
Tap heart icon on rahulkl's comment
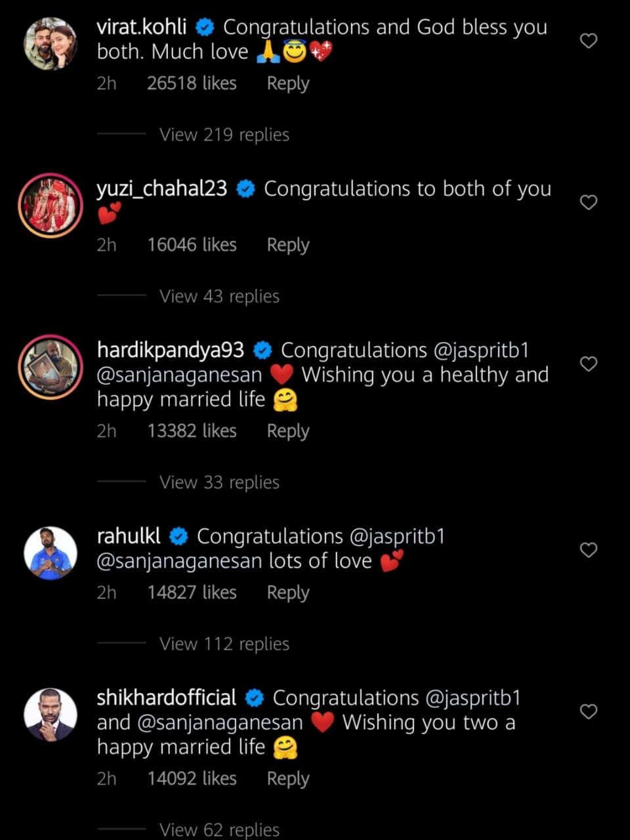coord(589,550)
